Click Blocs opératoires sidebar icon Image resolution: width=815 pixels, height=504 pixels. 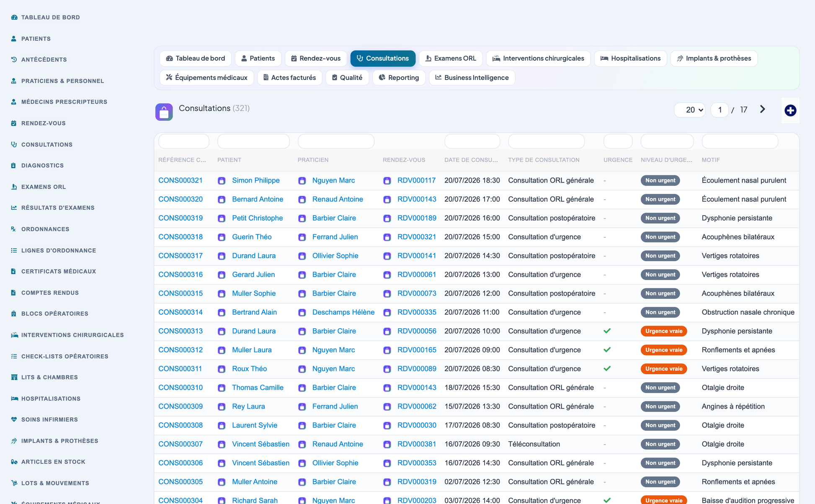[x=14, y=314]
